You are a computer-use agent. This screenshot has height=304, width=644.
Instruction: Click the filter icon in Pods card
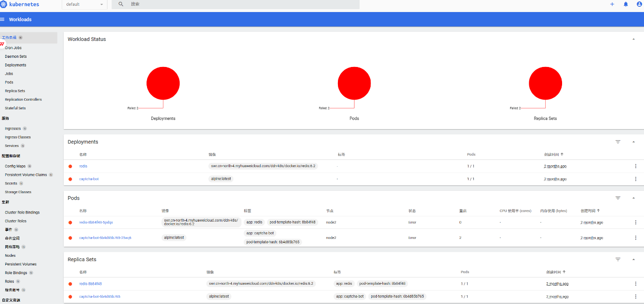pos(618,198)
